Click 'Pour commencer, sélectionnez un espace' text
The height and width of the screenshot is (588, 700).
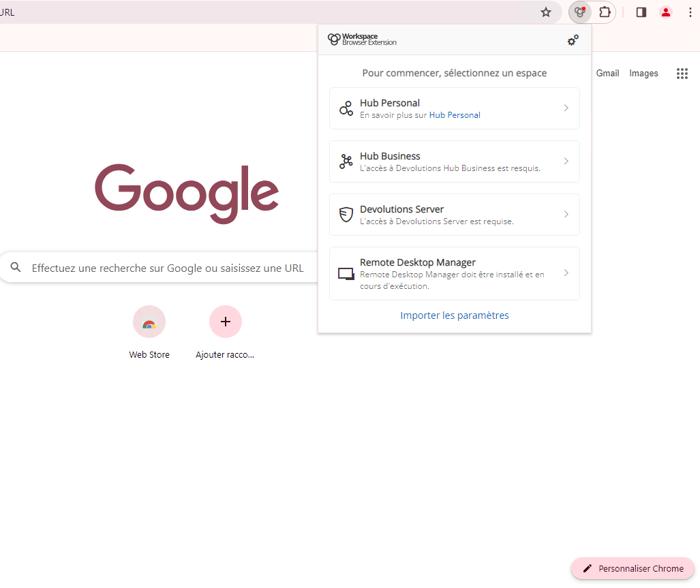(x=454, y=73)
